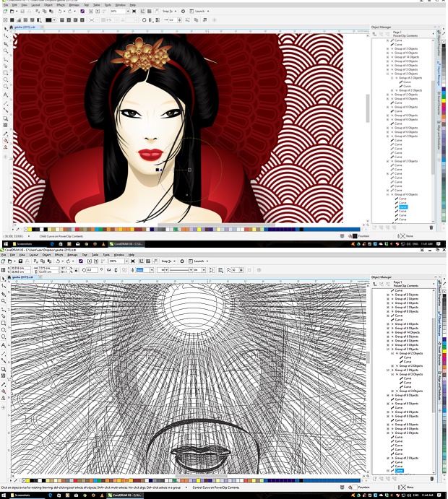The image size is (448, 499).
Task: Click delete trash icon in upper Object Manager
Action: pyautogui.click(x=431, y=227)
